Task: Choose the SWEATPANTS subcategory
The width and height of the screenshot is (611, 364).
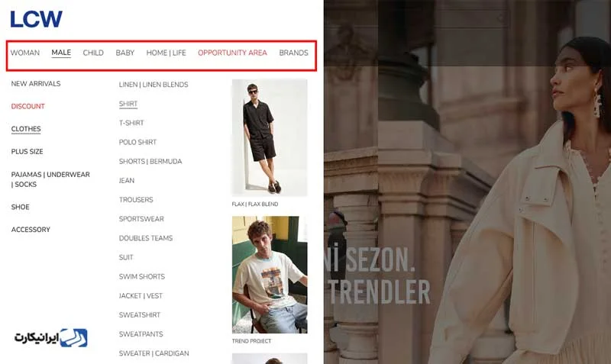Action: 141,334
